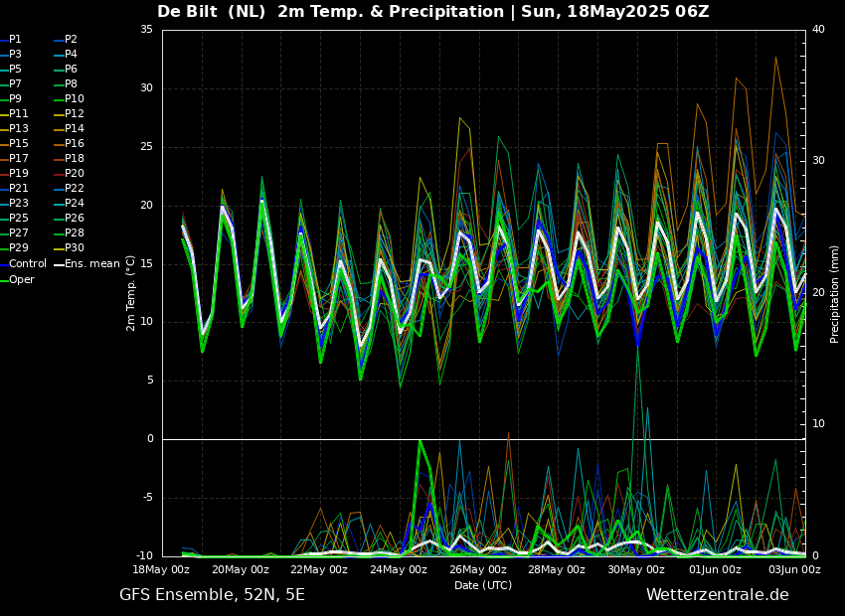The width and height of the screenshot is (845, 616).
Task: Select the P21 legend entry
Action: click(x=14, y=188)
